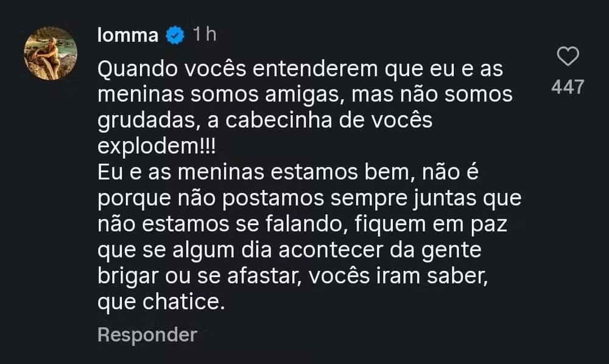
Task: Click the line "porque não postamos sempre juntas que"
Action: point(309,198)
